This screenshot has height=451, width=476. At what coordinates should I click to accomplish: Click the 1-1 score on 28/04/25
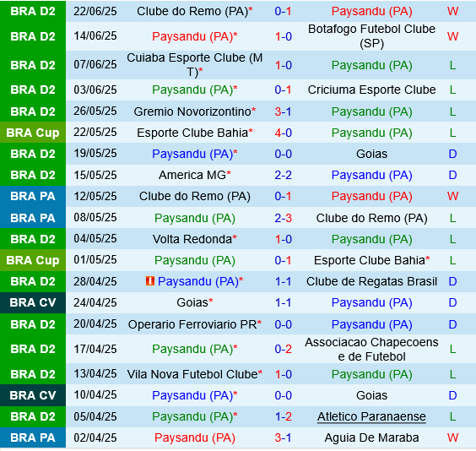click(283, 281)
